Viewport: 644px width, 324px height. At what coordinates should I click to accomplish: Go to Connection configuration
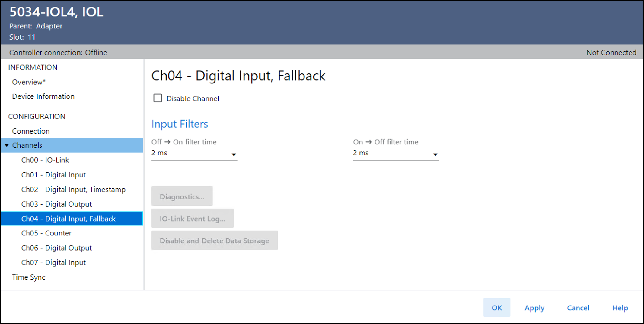(31, 131)
